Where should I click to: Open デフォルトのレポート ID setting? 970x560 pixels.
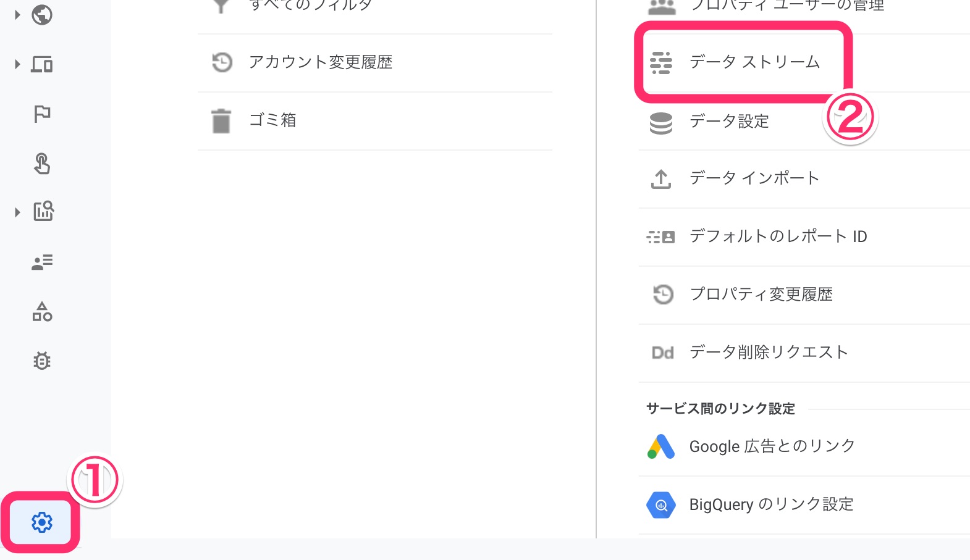click(778, 236)
